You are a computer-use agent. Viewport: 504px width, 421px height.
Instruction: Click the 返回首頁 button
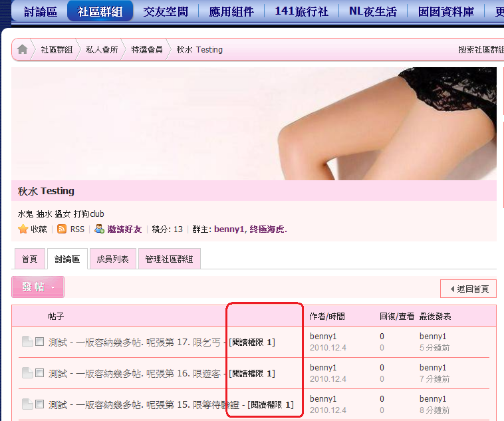click(x=468, y=289)
